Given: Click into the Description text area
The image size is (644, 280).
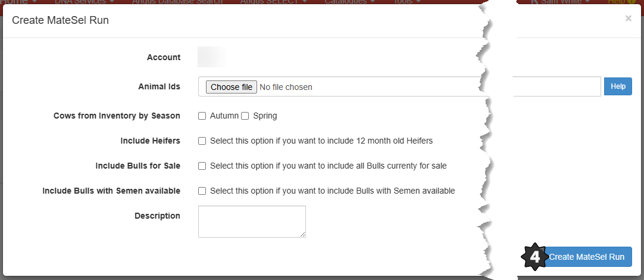Looking at the screenshot, I should pyautogui.click(x=251, y=221).
